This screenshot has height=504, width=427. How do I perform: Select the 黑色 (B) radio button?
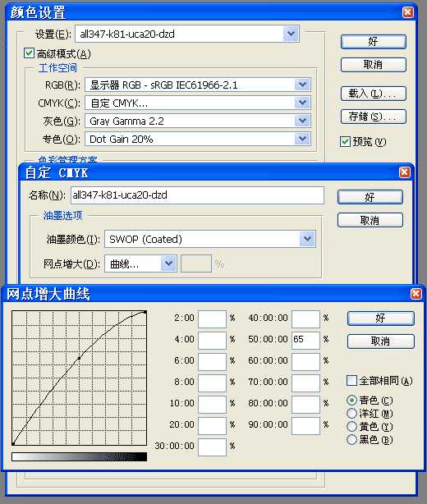click(351, 439)
